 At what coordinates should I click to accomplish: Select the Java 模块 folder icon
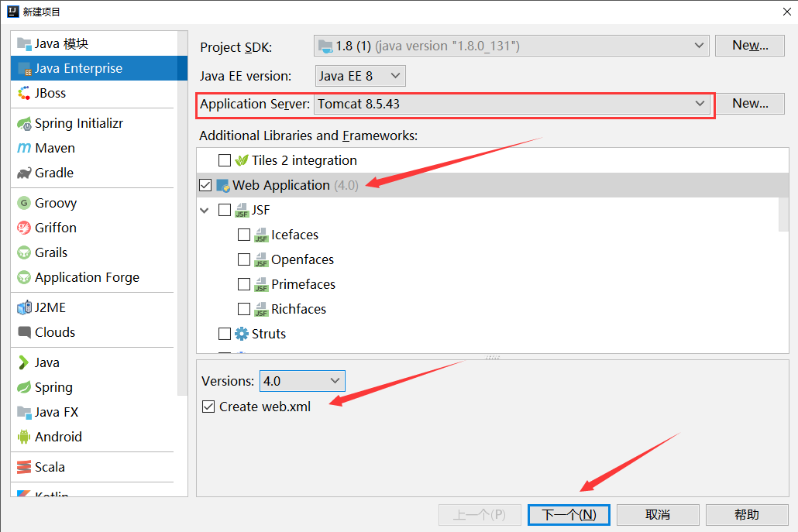(x=24, y=43)
